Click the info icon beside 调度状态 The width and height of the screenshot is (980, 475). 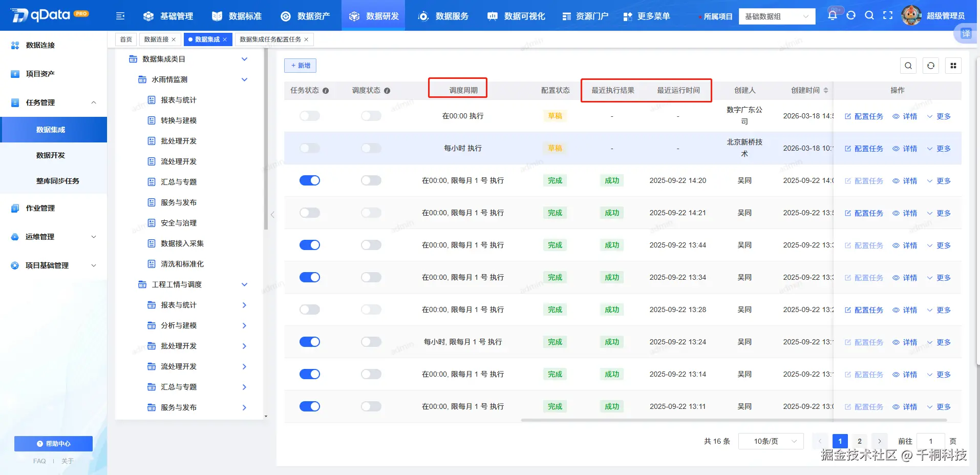pos(387,91)
